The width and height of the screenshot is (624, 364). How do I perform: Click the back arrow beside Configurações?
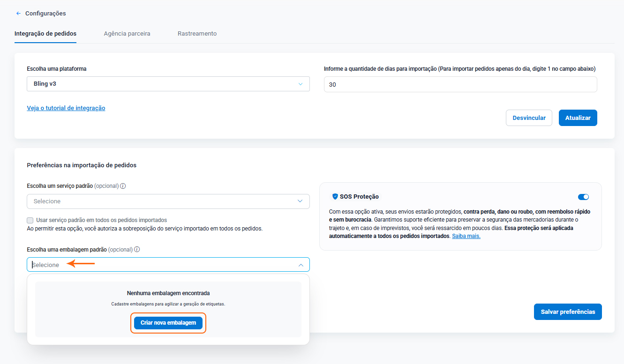click(18, 14)
